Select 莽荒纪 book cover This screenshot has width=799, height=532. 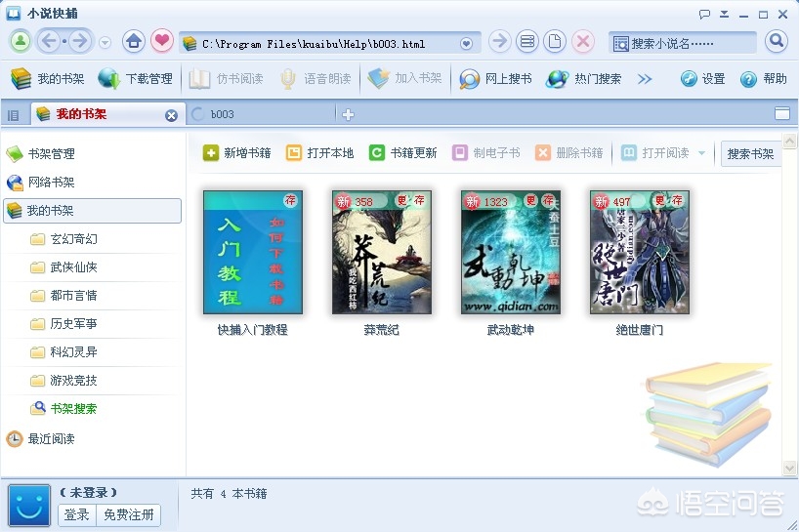coord(382,253)
